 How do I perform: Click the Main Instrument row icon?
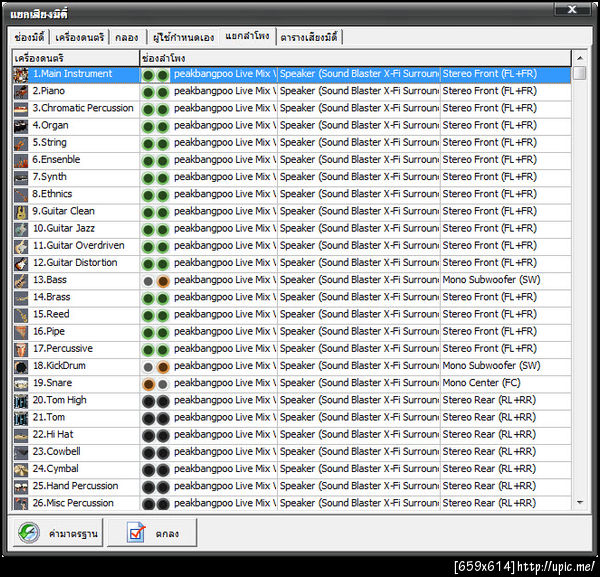point(21,75)
